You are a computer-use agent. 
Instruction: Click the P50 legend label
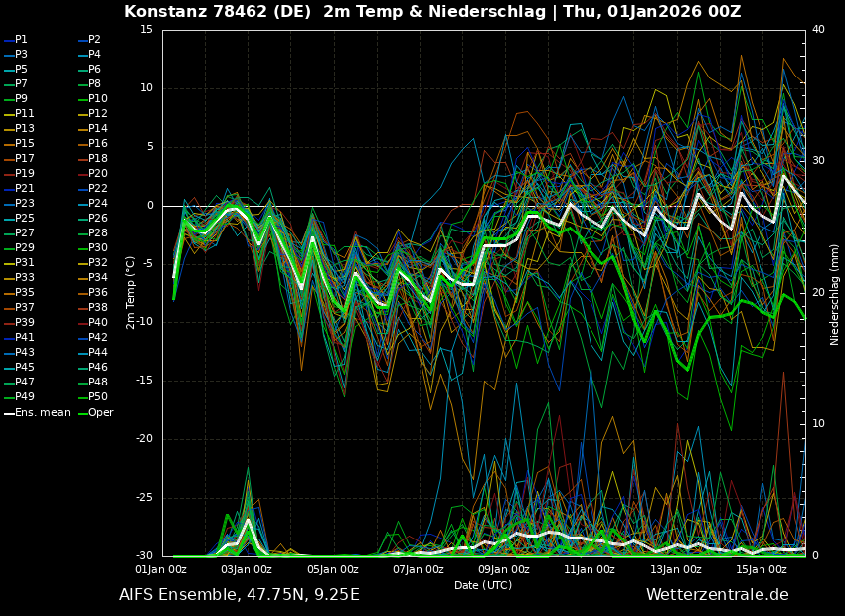[98, 397]
